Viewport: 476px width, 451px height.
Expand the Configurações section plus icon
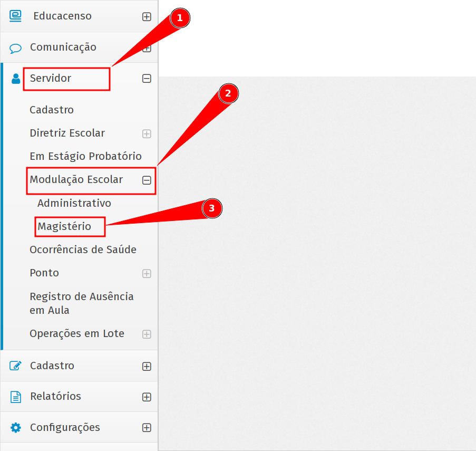(x=147, y=427)
